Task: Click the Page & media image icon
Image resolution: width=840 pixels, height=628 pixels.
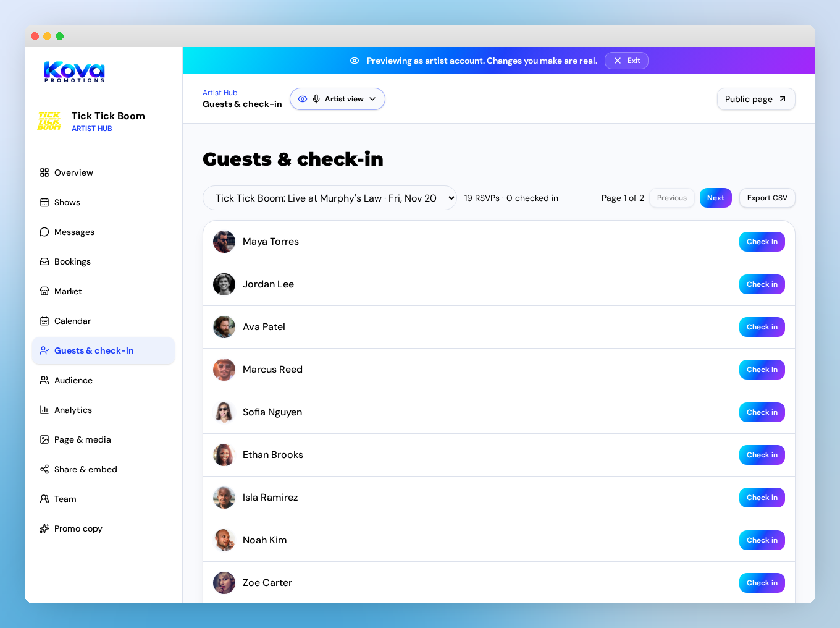Action: pyautogui.click(x=44, y=439)
